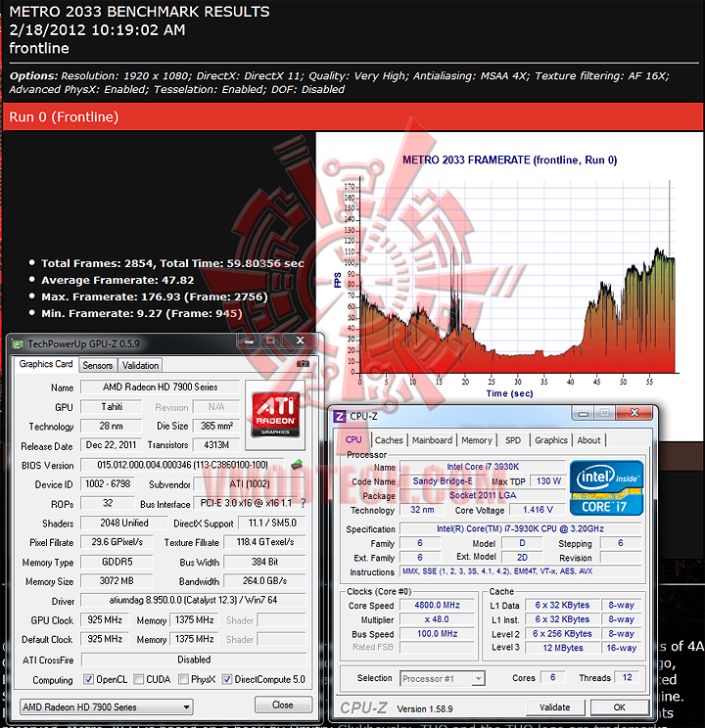Image resolution: width=705 pixels, height=728 pixels.
Task: Click the CPU-Z title bar Z icon
Action: (x=340, y=416)
